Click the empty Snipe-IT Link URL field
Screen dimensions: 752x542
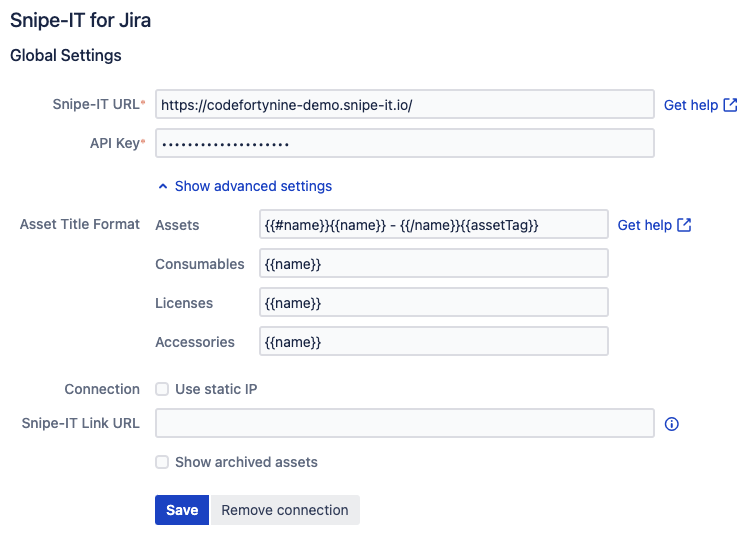(404, 424)
